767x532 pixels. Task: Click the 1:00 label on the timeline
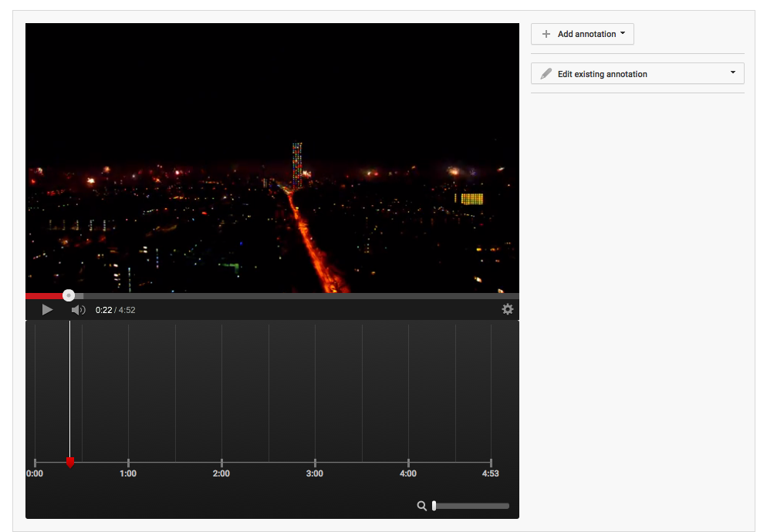(x=128, y=473)
